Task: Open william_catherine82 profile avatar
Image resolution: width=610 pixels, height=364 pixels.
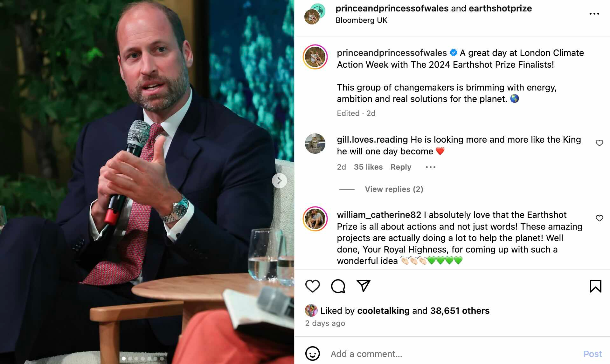Action: point(315,219)
